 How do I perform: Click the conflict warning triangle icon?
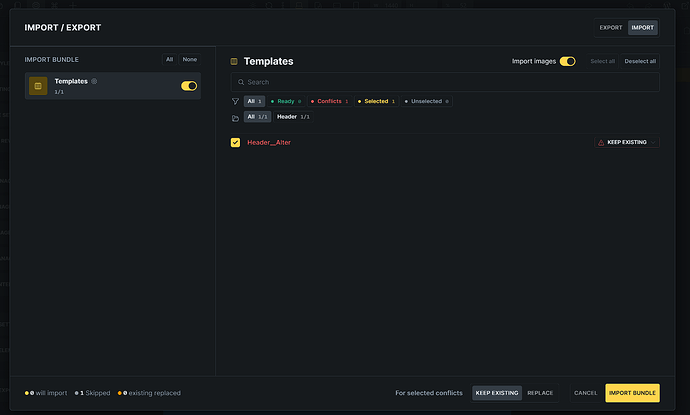click(x=601, y=143)
